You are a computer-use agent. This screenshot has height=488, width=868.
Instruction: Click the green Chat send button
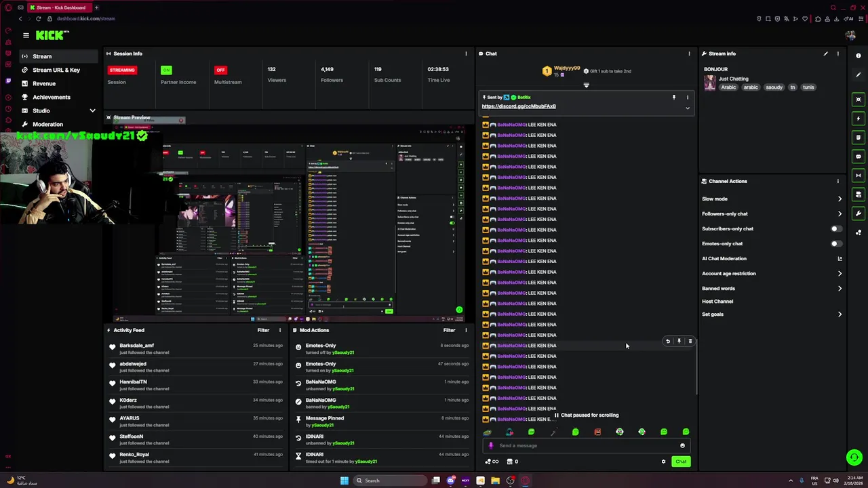click(681, 462)
